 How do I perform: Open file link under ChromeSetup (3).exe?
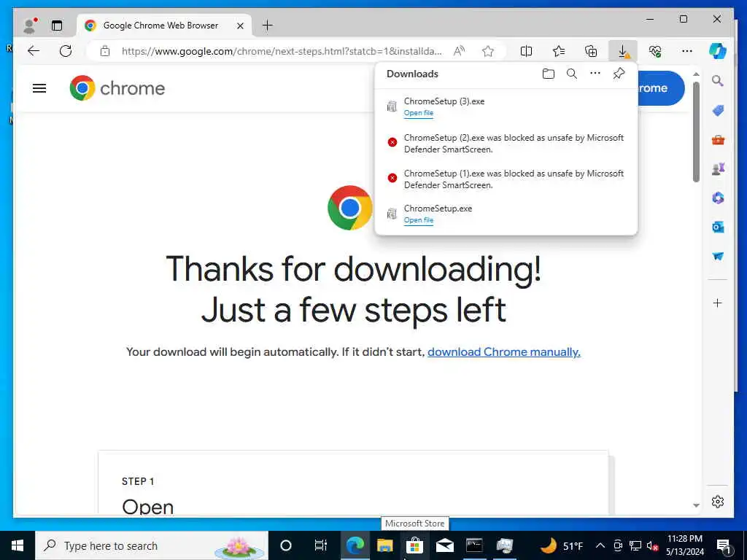(418, 113)
